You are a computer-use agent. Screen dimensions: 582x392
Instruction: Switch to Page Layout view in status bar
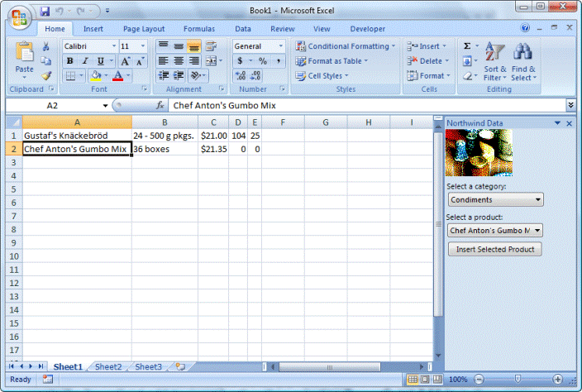point(425,379)
